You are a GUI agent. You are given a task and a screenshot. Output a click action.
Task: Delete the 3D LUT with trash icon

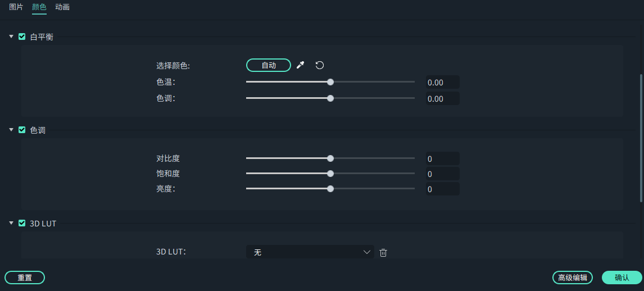point(383,253)
